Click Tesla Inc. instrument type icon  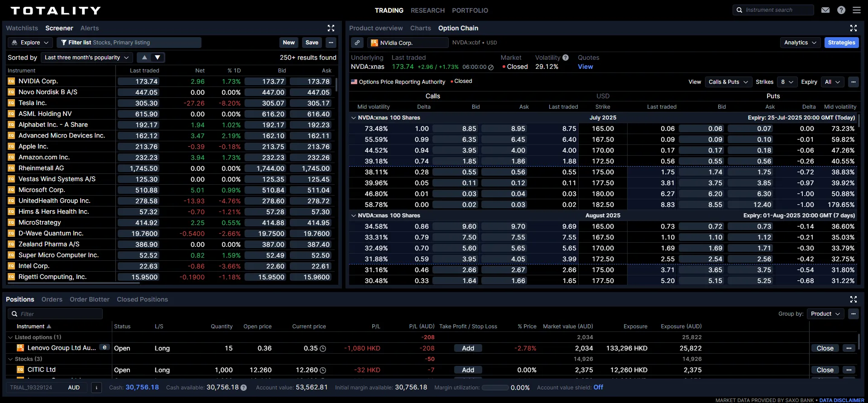tap(11, 103)
